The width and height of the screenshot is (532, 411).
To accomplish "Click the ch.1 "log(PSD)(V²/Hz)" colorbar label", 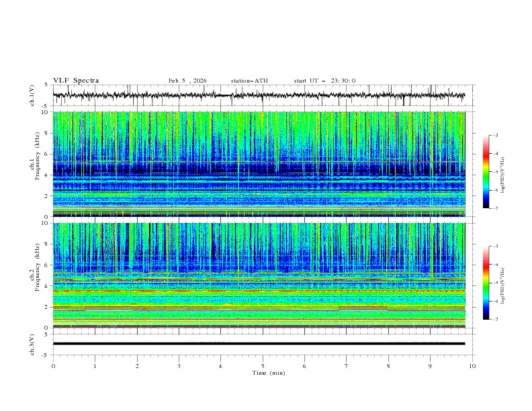I will click(x=503, y=175).
